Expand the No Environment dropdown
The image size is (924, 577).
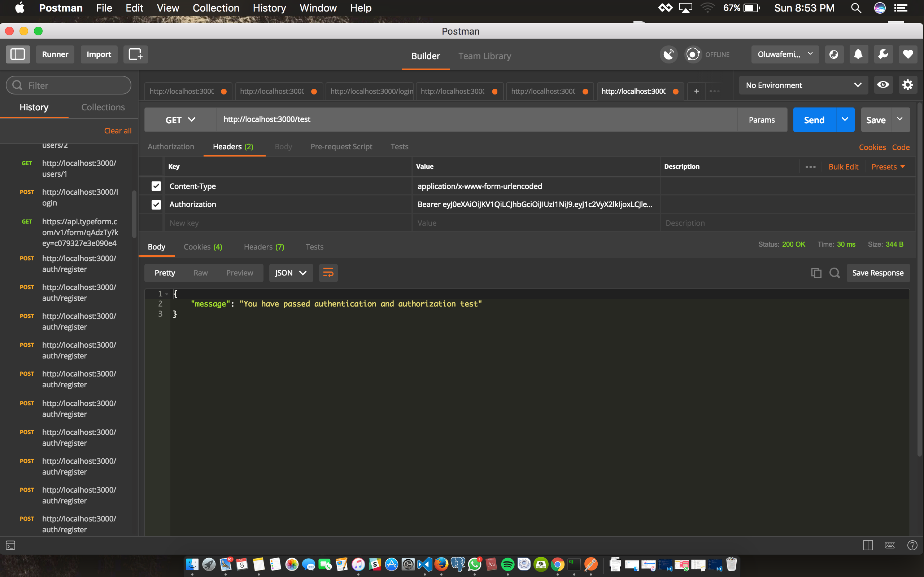[x=803, y=85]
